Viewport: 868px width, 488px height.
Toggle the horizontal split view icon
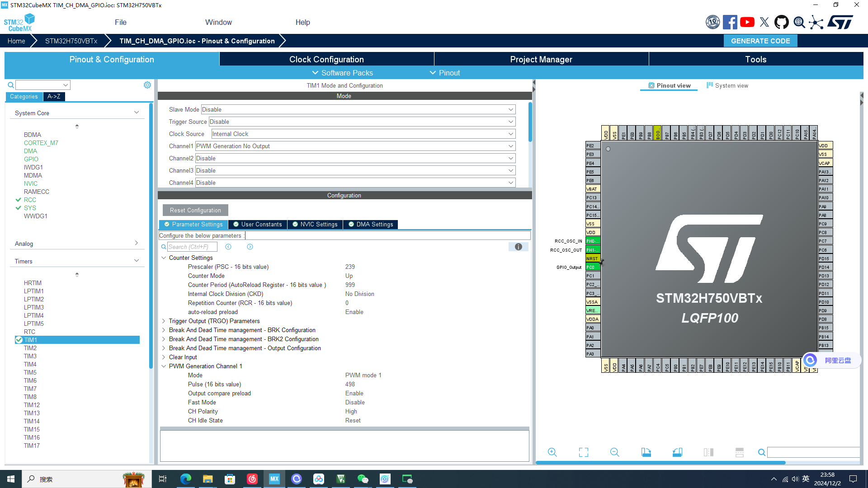point(740,452)
